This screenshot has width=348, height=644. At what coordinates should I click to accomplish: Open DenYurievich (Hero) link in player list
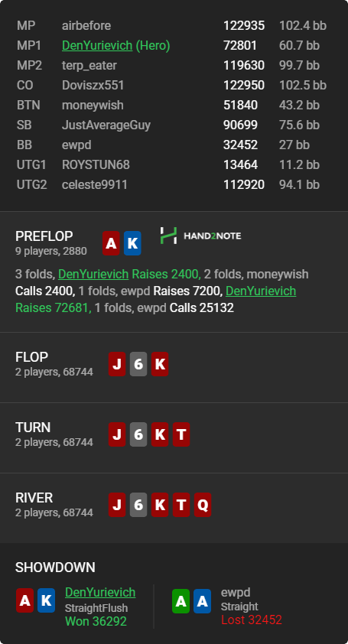point(97,46)
